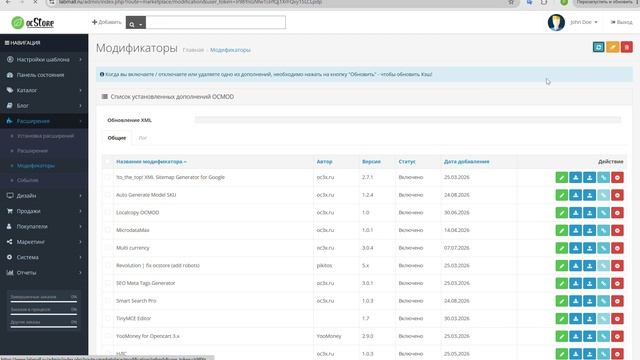
Task: Open Панель состояния in sidebar
Action: click(x=40, y=75)
